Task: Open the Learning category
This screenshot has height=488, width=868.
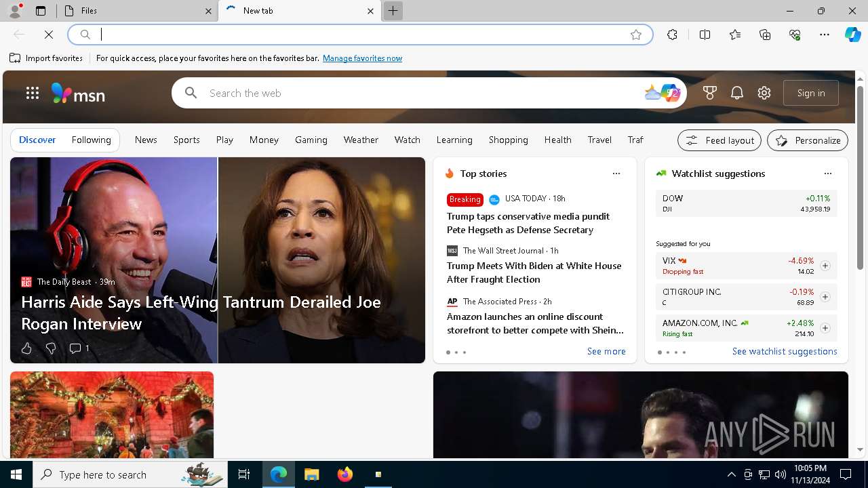Action: click(454, 140)
